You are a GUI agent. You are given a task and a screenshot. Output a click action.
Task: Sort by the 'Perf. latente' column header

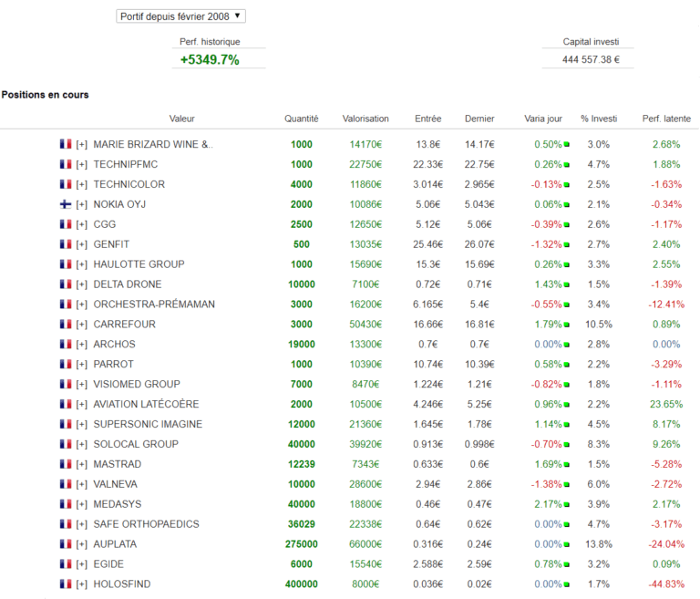tap(665, 119)
